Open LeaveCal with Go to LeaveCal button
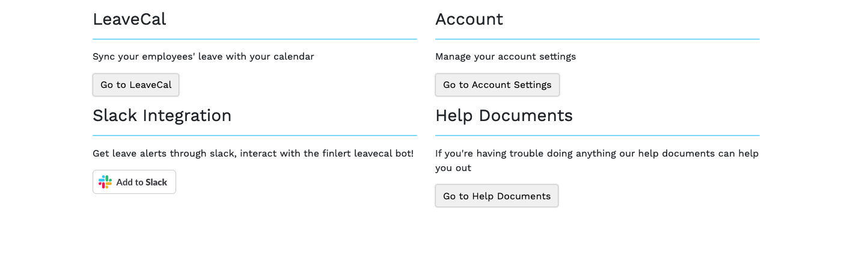Image resolution: width=868 pixels, height=274 pixels. point(136,85)
